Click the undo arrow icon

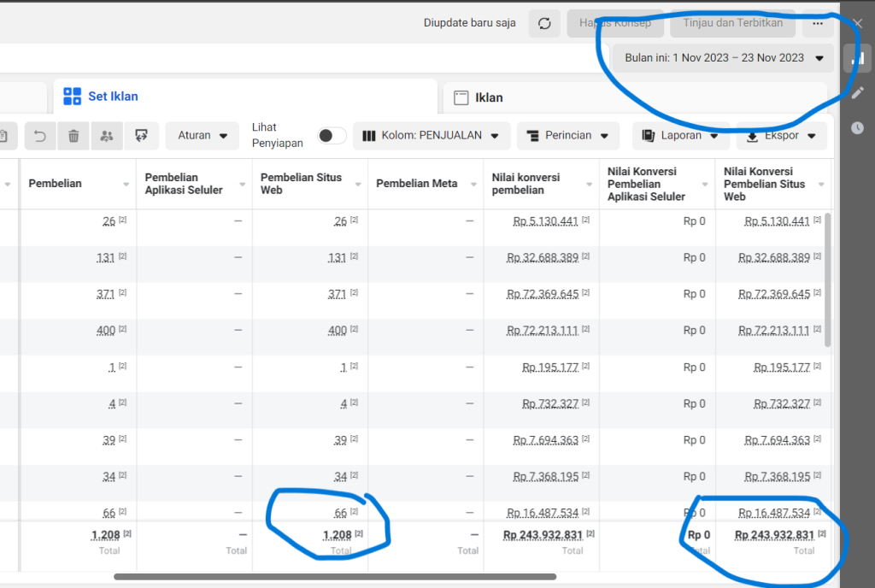click(40, 135)
